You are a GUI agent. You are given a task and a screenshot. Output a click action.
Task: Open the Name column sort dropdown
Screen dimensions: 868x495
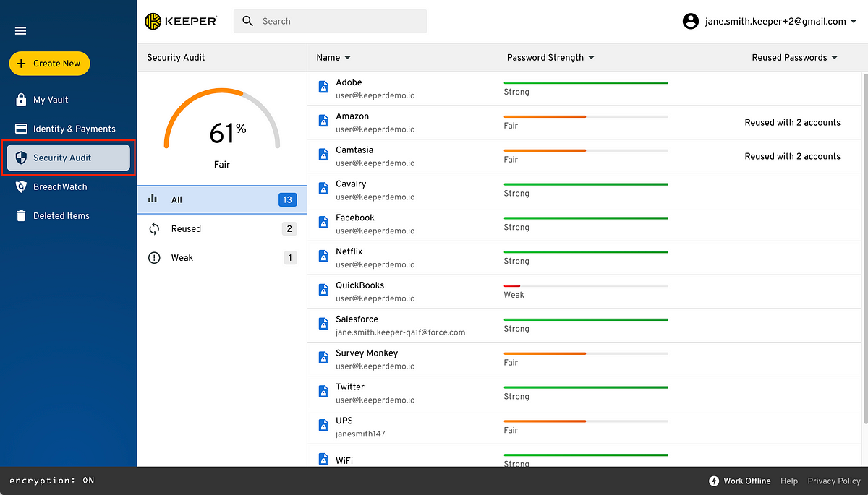(349, 57)
